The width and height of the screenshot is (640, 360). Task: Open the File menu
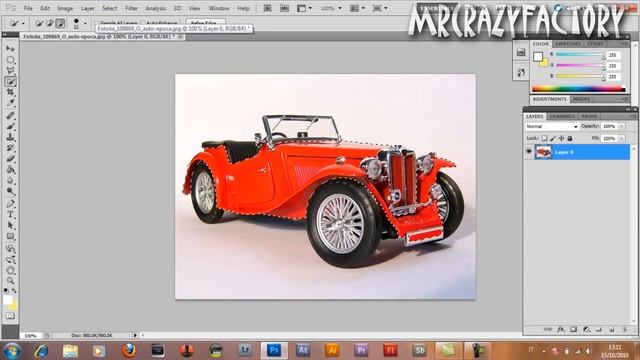point(28,8)
